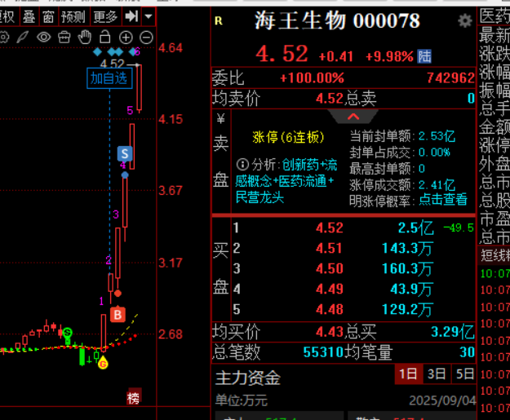Select the 1日 main funds tab
The image size is (510, 420).
pos(409,374)
